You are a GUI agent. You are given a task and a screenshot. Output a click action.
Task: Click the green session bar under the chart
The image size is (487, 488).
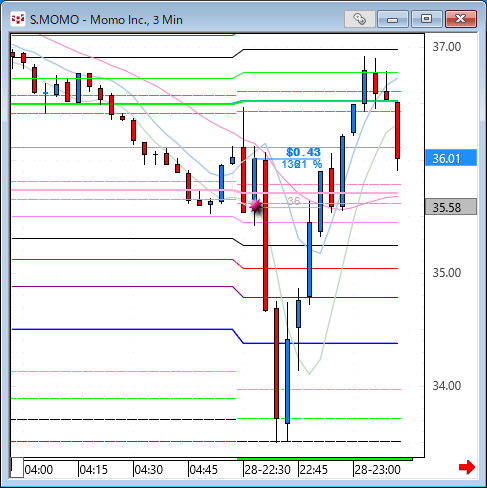[325, 459]
